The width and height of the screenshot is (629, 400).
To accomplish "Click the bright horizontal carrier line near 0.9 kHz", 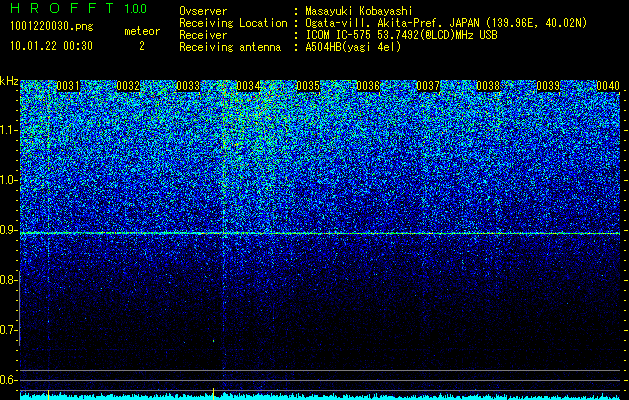I will [x=320, y=233].
